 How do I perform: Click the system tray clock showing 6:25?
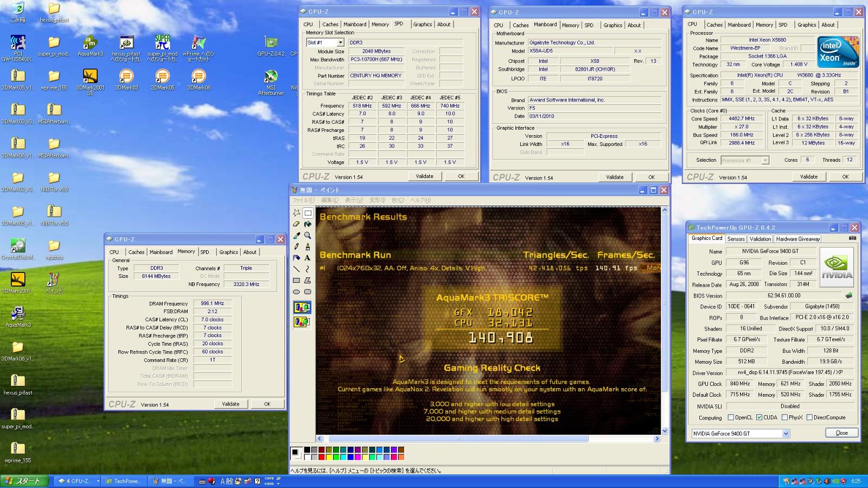[x=856, y=481]
